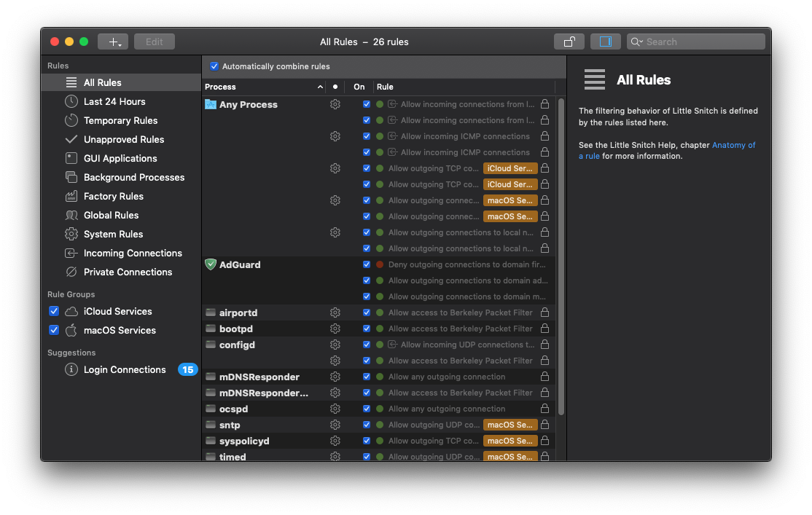812x515 pixels.
Task: Open the plus add-rule dropdown button
Action: [x=113, y=42]
